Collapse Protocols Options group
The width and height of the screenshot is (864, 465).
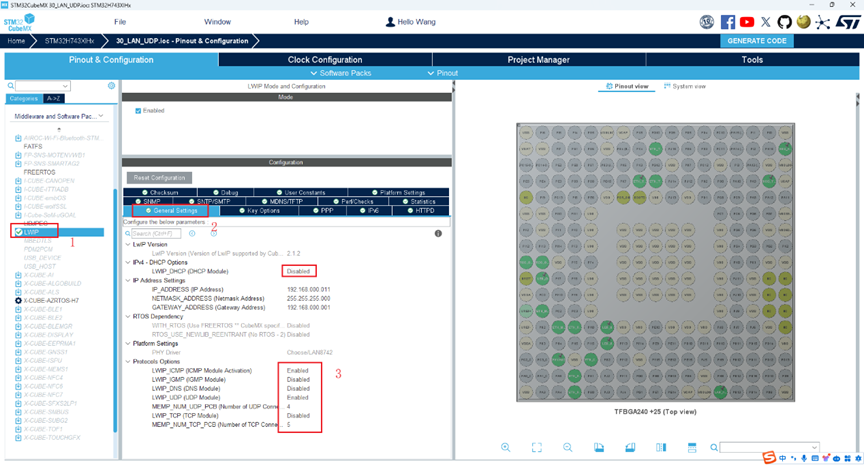tap(128, 362)
